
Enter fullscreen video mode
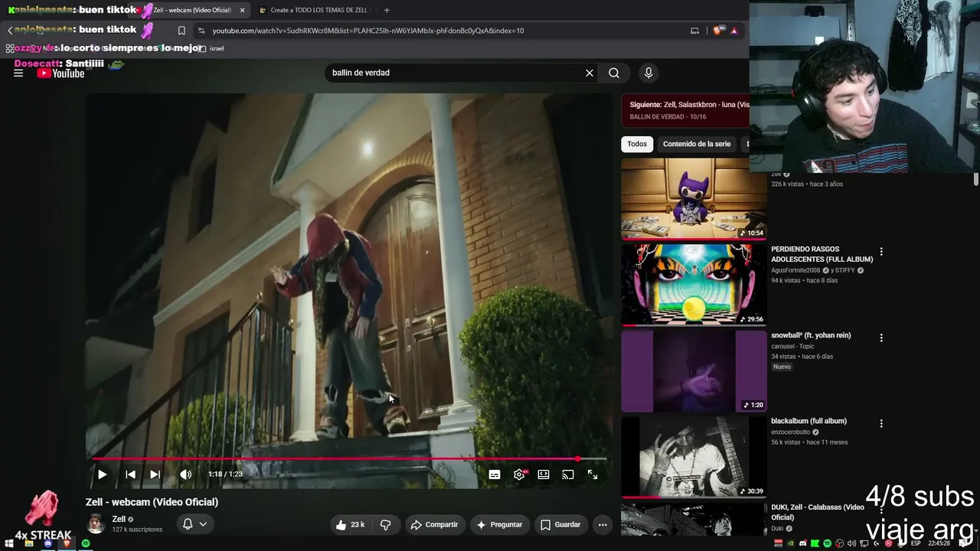[x=593, y=474]
